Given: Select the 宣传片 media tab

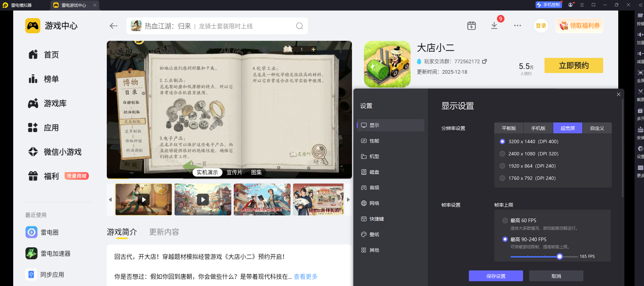Looking at the screenshot, I should click(x=234, y=172).
